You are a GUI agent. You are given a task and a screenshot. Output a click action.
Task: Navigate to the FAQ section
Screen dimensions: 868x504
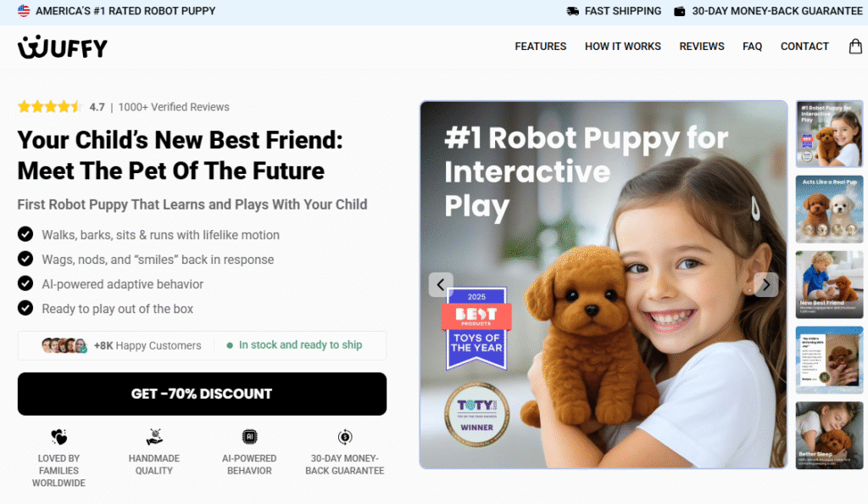point(753,47)
